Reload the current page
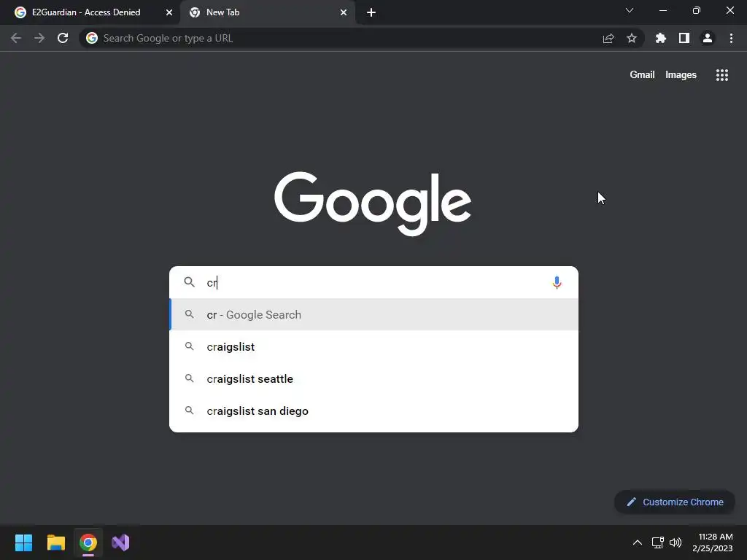 (x=63, y=38)
